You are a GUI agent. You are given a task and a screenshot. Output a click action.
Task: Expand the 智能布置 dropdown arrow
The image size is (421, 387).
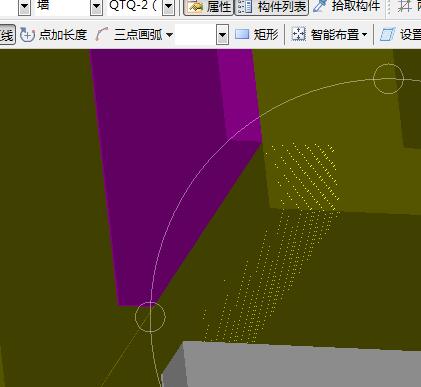tap(364, 35)
